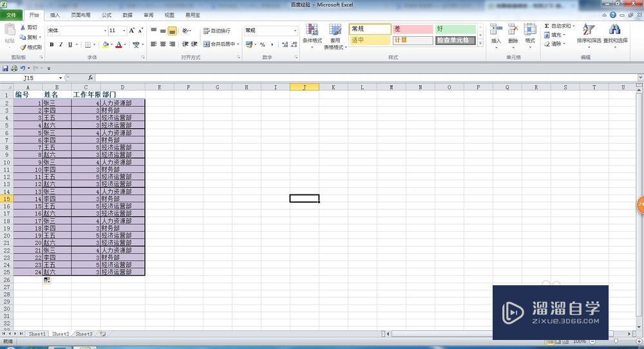Open the font size 11 dropdown

pyautogui.click(x=124, y=31)
